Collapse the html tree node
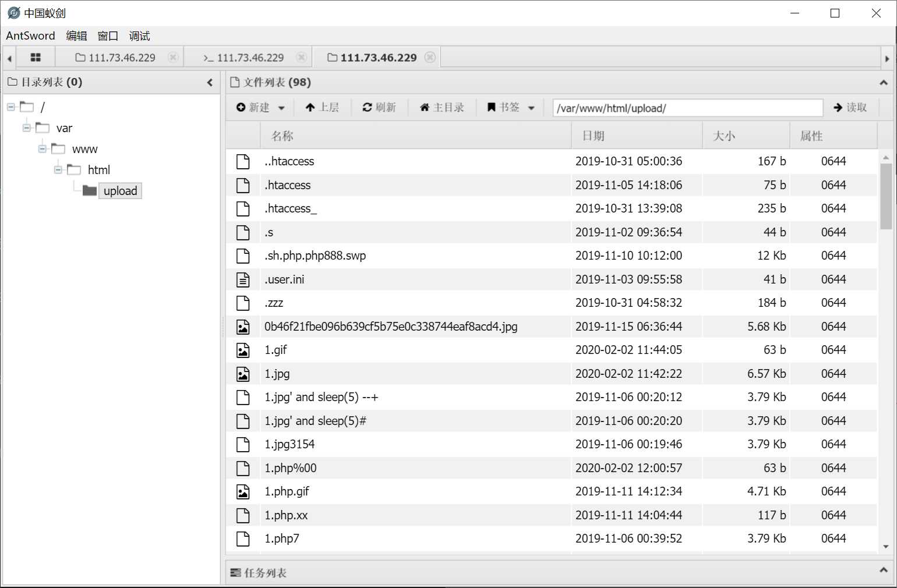 coord(58,170)
